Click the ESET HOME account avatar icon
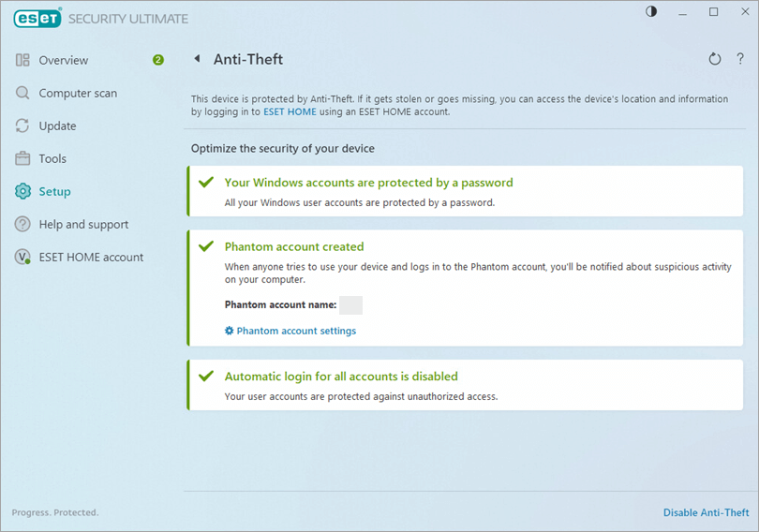 pyautogui.click(x=22, y=257)
